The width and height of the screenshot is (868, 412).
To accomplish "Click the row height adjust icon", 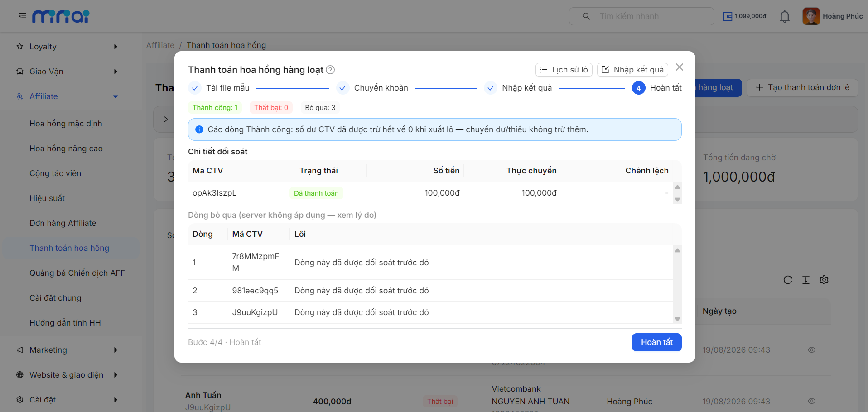I will tap(806, 280).
